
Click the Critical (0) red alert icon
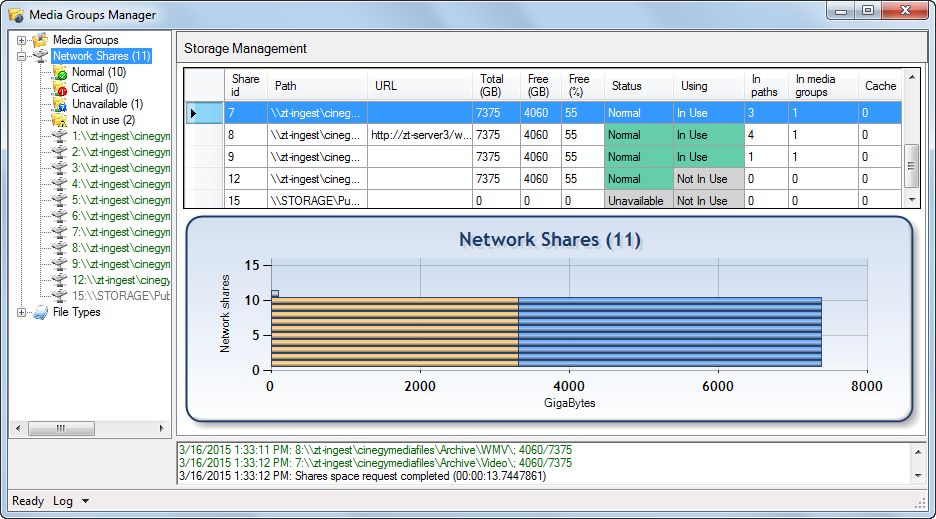(x=60, y=88)
